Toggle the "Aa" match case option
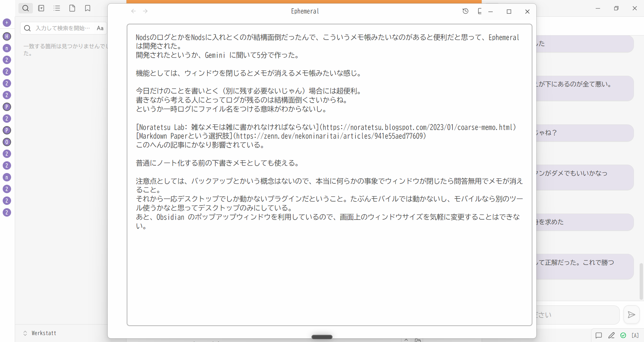This screenshot has width=644, height=342. (100, 28)
